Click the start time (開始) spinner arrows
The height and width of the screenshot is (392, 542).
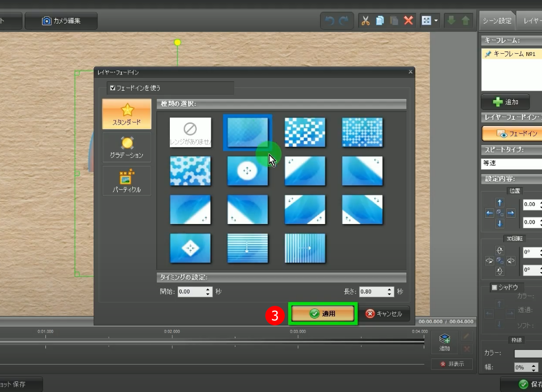(209, 292)
